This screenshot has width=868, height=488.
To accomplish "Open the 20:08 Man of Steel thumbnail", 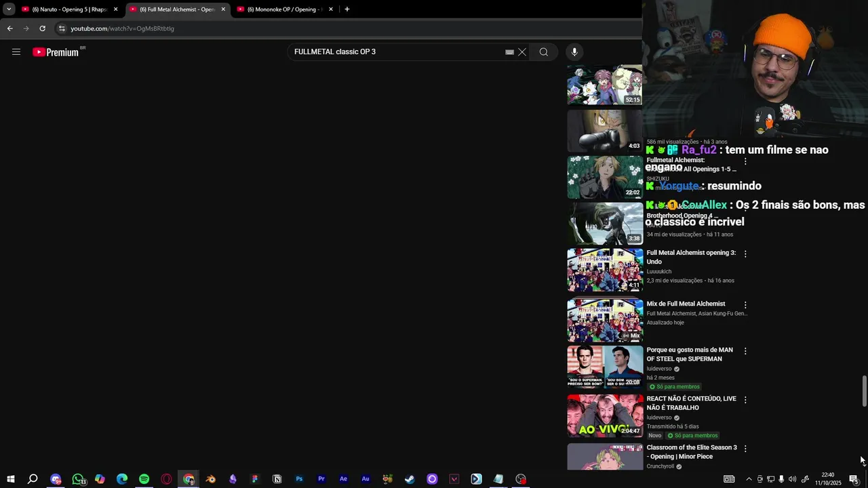I will tap(605, 367).
